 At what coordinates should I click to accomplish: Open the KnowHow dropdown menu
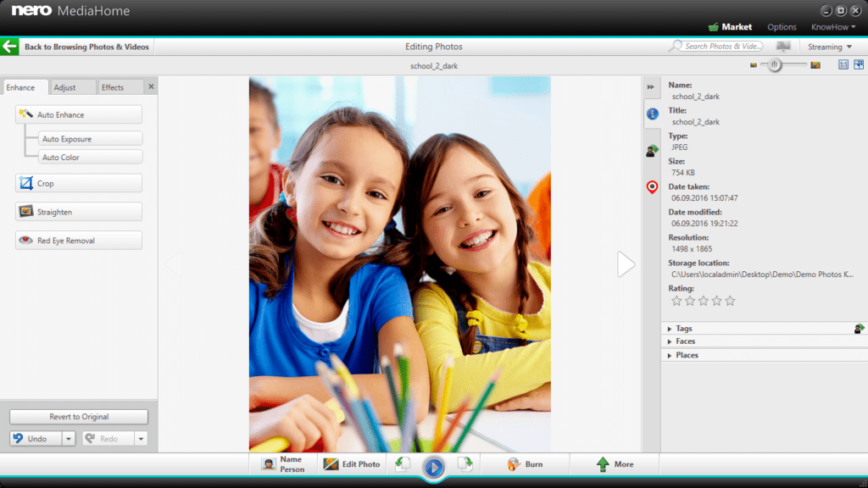pyautogui.click(x=833, y=26)
